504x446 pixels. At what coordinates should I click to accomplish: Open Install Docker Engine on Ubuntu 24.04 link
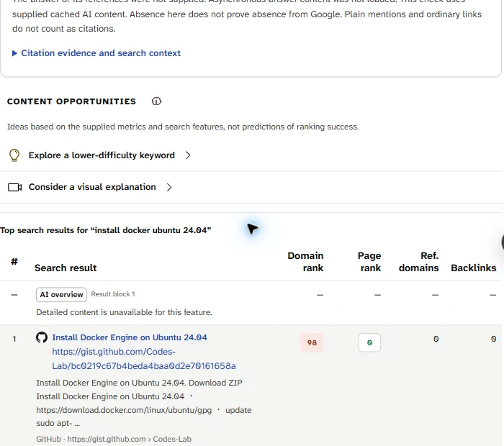point(130,337)
